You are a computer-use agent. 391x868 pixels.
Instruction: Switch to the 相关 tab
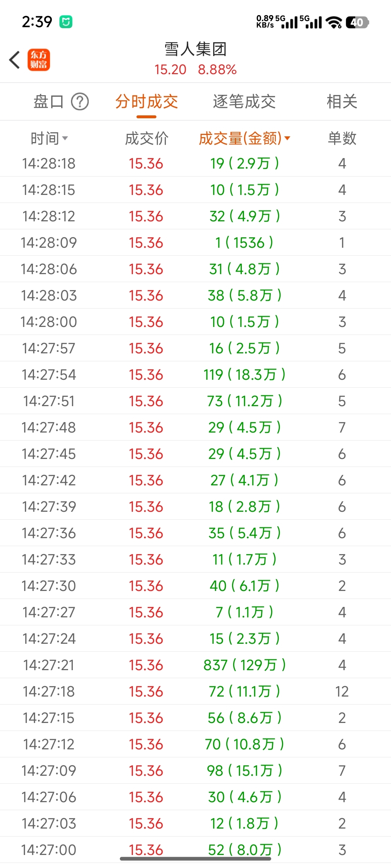(342, 102)
